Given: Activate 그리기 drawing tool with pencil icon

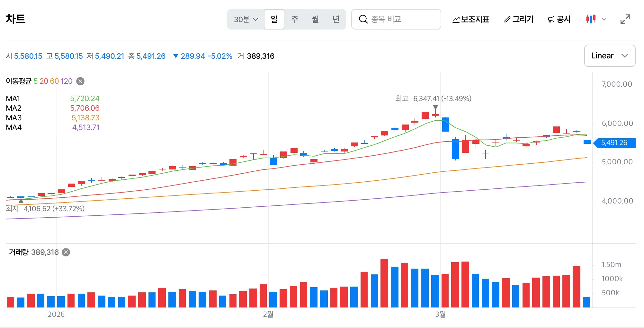Looking at the screenshot, I should (x=507, y=20).
